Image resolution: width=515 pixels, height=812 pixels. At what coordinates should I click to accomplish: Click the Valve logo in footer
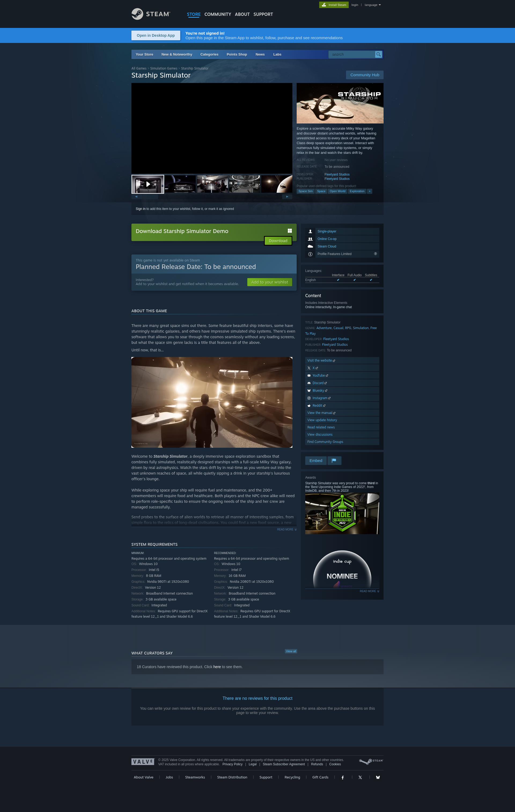tap(143, 762)
